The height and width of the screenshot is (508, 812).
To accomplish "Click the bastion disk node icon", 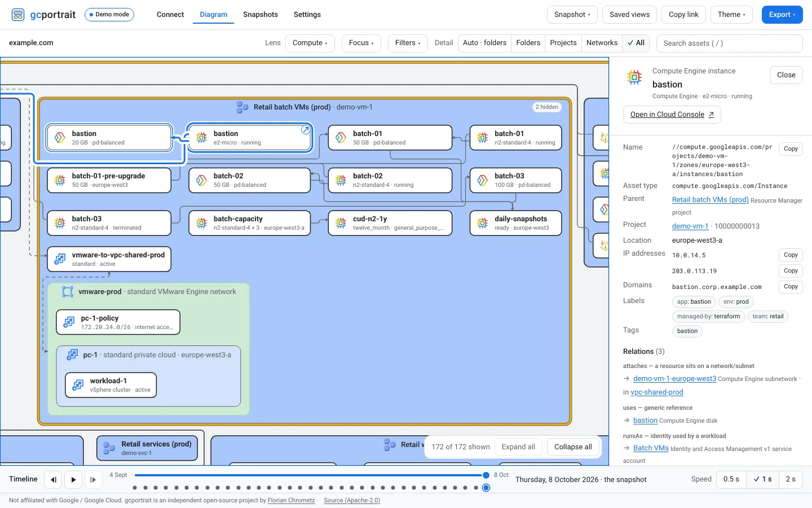I will (x=59, y=138).
